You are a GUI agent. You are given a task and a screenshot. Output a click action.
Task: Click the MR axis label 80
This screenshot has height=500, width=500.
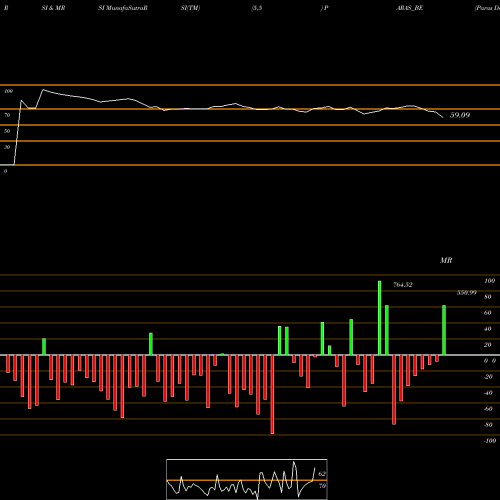[488, 297]
